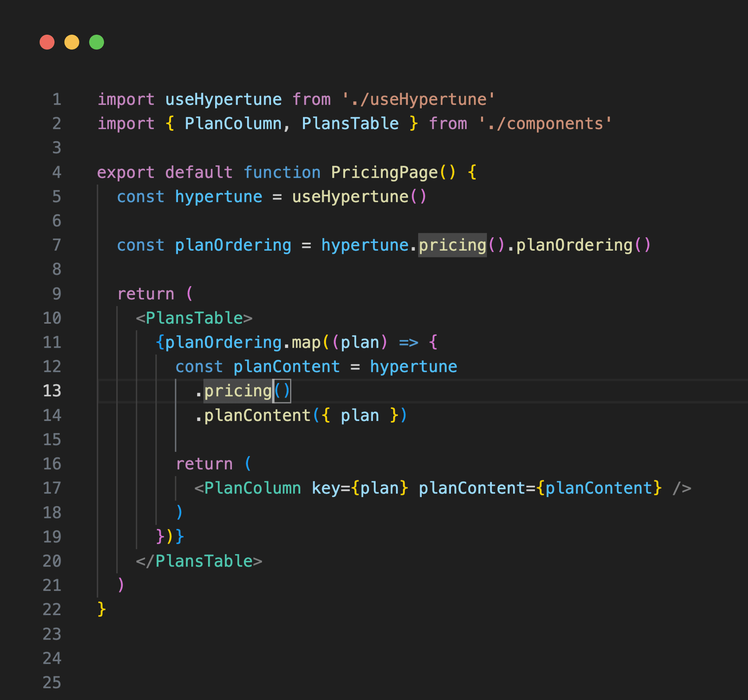The height and width of the screenshot is (700, 748).
Task: Click the opening <PlansTable> tag
Action: (194, 318)
